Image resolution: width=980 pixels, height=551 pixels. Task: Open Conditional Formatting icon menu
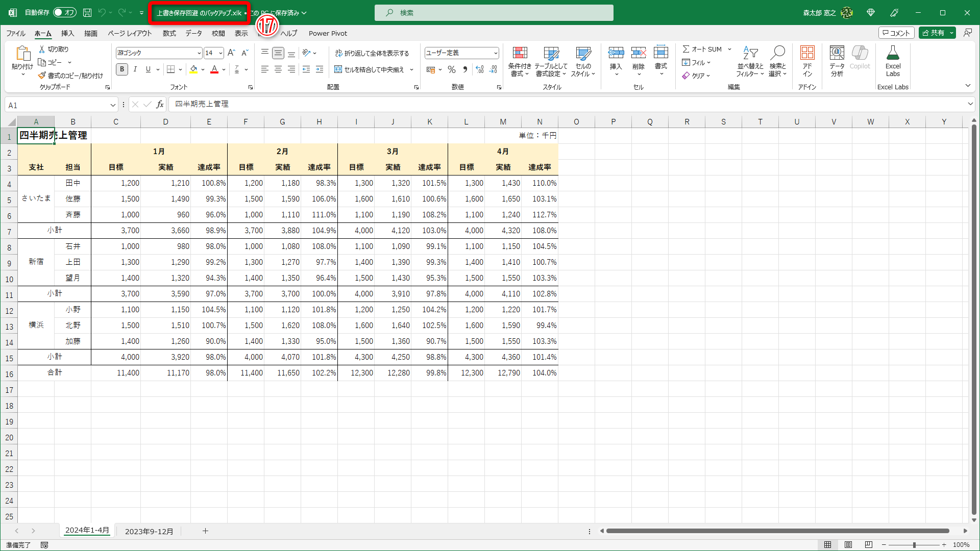tap(520, 53)
